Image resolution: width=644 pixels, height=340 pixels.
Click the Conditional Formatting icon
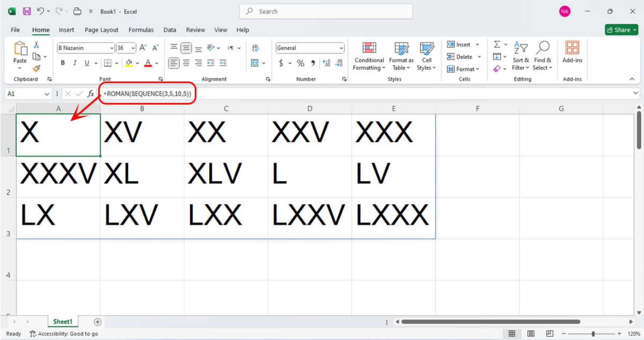point(369,49)
